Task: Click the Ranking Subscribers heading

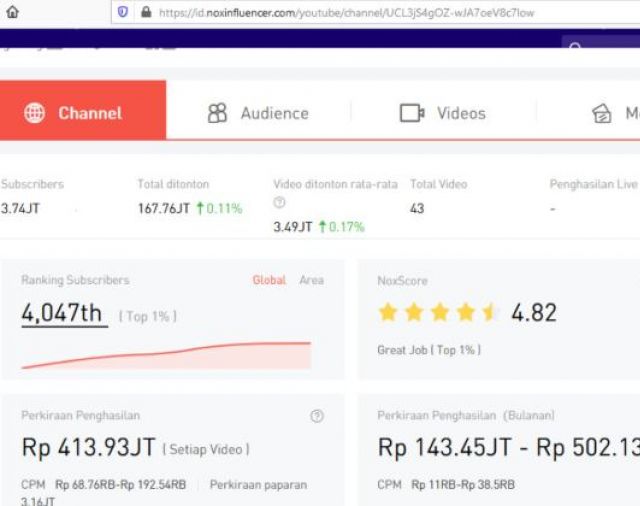Action: pyautogui.click(x=75, y=280)
